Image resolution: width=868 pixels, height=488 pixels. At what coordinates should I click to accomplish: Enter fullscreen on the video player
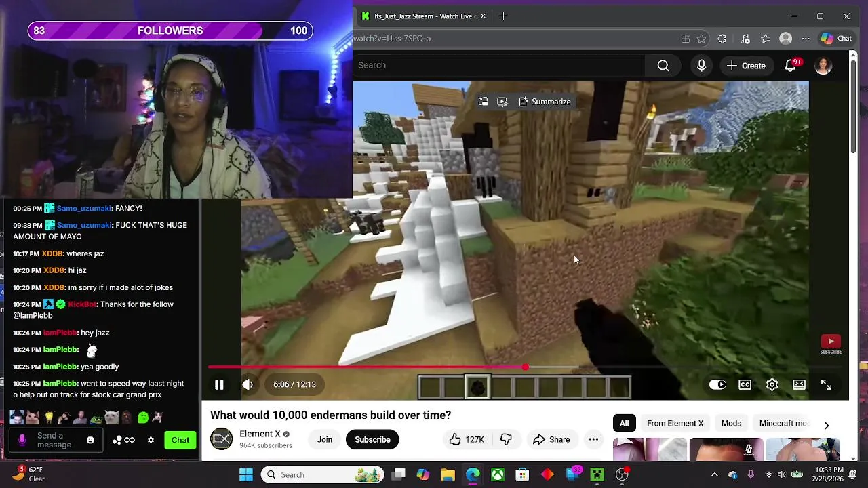pyautogui.click(x=826, y=384)
